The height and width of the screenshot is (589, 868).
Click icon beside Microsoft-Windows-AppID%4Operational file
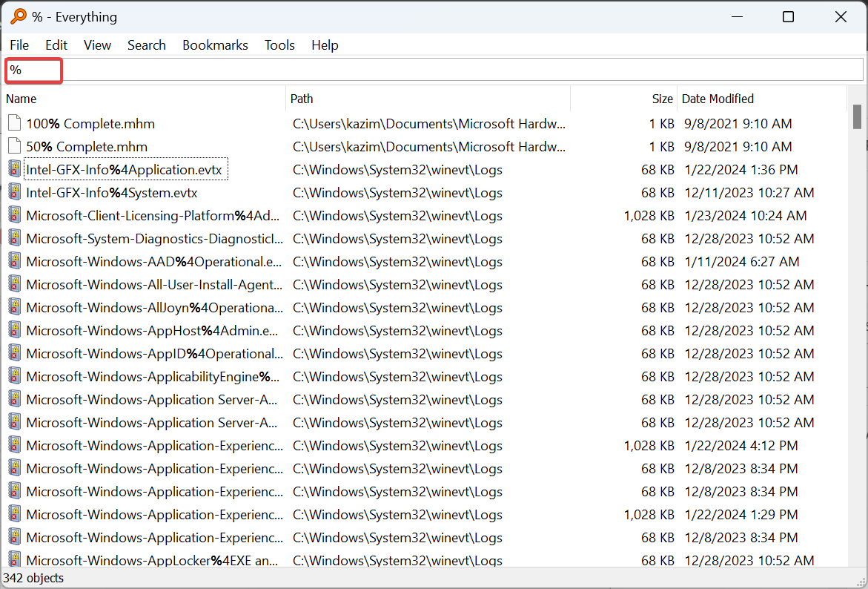(x=15, y=353)
